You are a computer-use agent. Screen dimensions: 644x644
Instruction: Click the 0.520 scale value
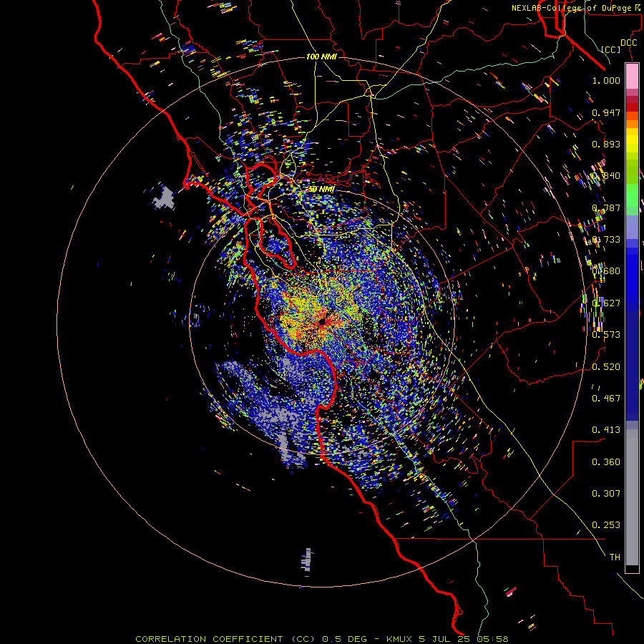(606, 367)
